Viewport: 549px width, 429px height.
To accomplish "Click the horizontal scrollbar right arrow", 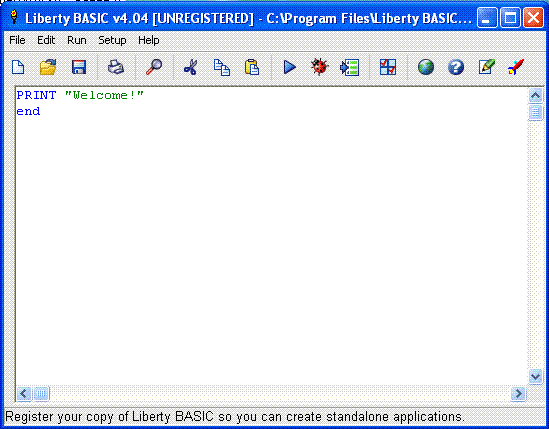I will click(x=518, y=394).
